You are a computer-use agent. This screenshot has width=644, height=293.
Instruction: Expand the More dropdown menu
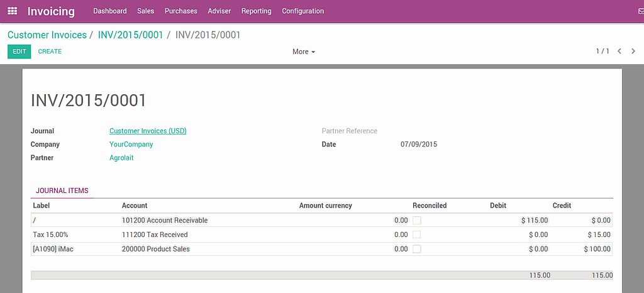tap(303, 52)
